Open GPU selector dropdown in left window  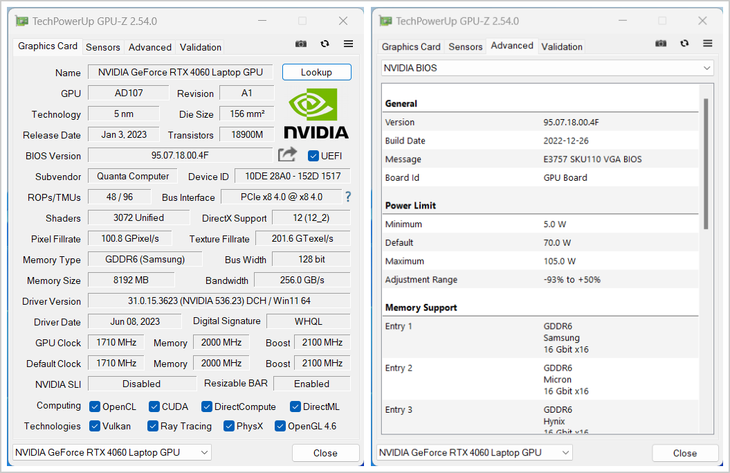[x=112, y=453]
